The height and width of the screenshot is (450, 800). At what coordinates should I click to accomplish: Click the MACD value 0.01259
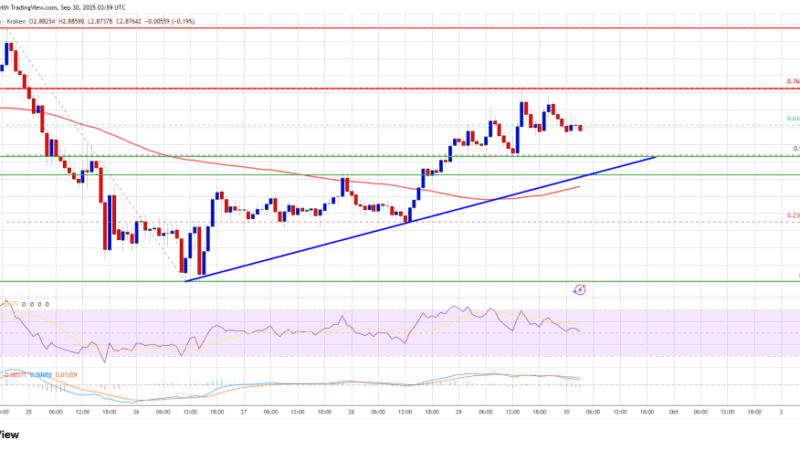click(67, 375)
